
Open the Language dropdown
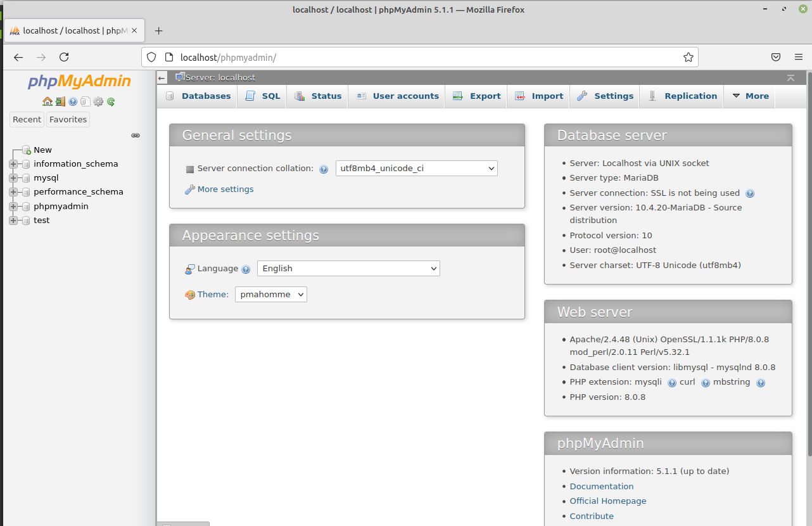[x=348, y=269]
